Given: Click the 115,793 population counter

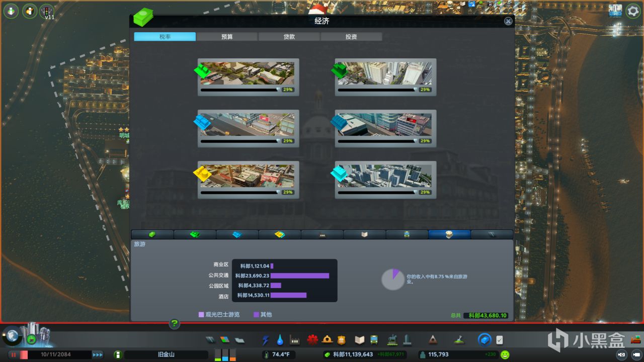Looking at the screenshot, I should point(438,354).
